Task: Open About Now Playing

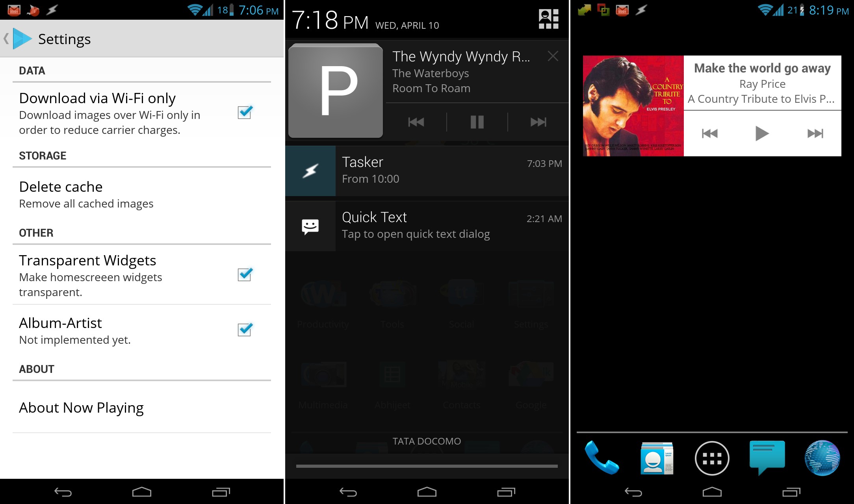Action: click(x=81, y=408)
